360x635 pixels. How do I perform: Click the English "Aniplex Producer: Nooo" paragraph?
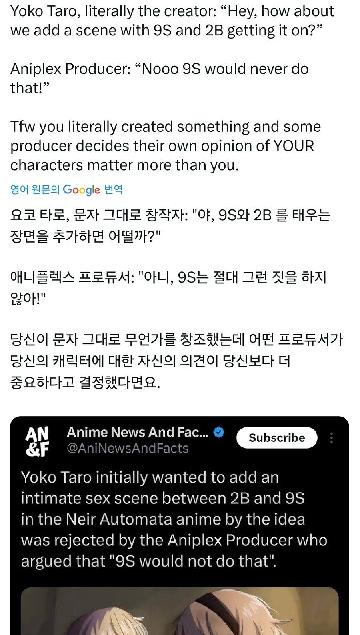pyautogui.click(x=159, y=78)
